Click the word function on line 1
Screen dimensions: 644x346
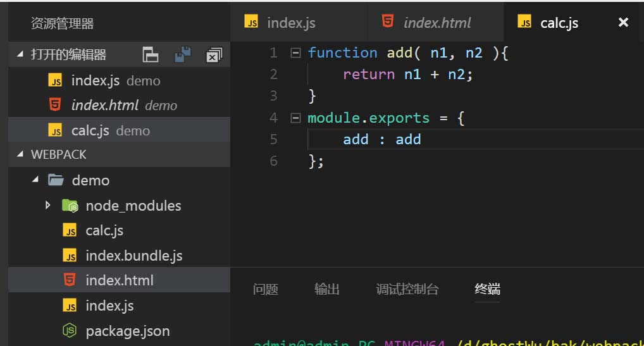click(x=342, y=53)
